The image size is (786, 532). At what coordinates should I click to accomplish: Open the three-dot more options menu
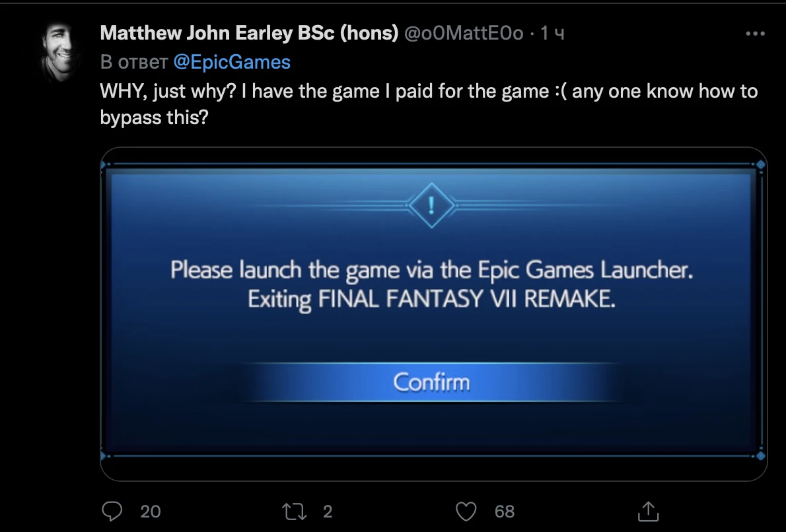pos(756,34)
